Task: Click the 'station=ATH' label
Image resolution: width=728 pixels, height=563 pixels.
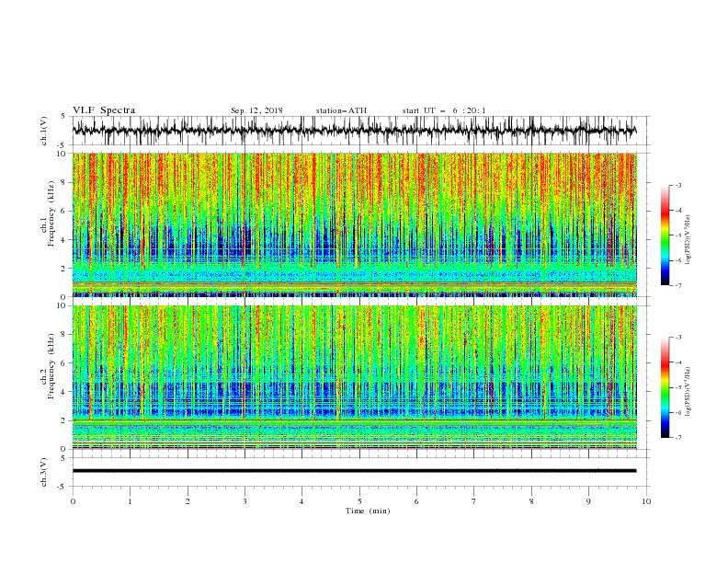Action: coord(341,110)
